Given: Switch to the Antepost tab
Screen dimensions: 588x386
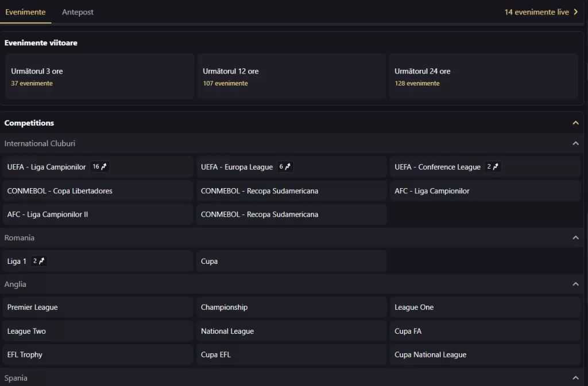Looking at the screenshot, I should (78, 12).
